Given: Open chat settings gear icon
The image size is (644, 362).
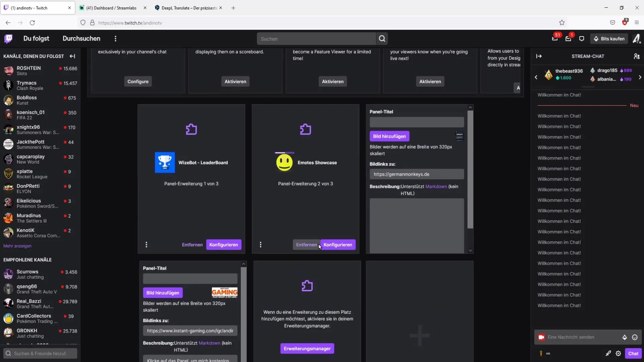Looking at the screenshot, I should (x=618, y=353).
